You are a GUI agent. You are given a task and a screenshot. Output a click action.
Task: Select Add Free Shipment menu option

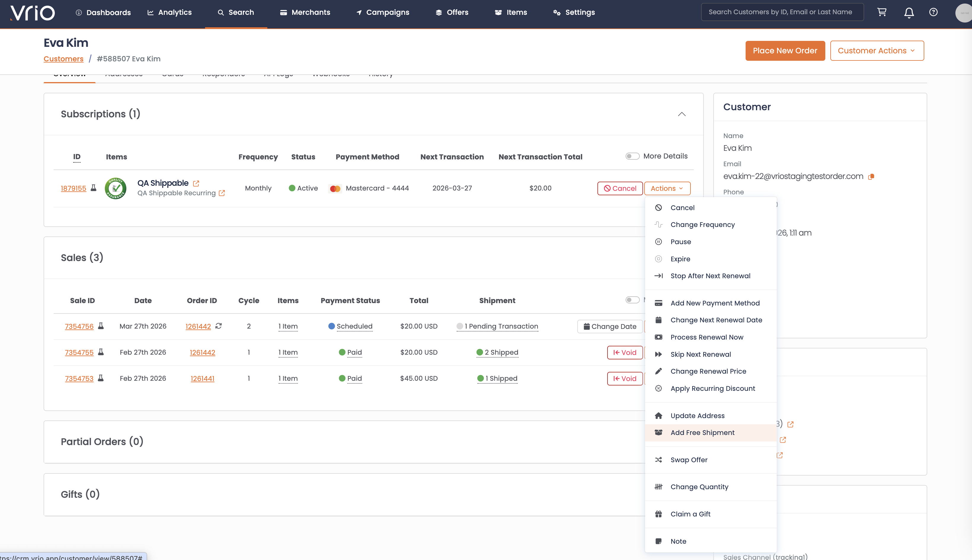click(x=702, y=433)
